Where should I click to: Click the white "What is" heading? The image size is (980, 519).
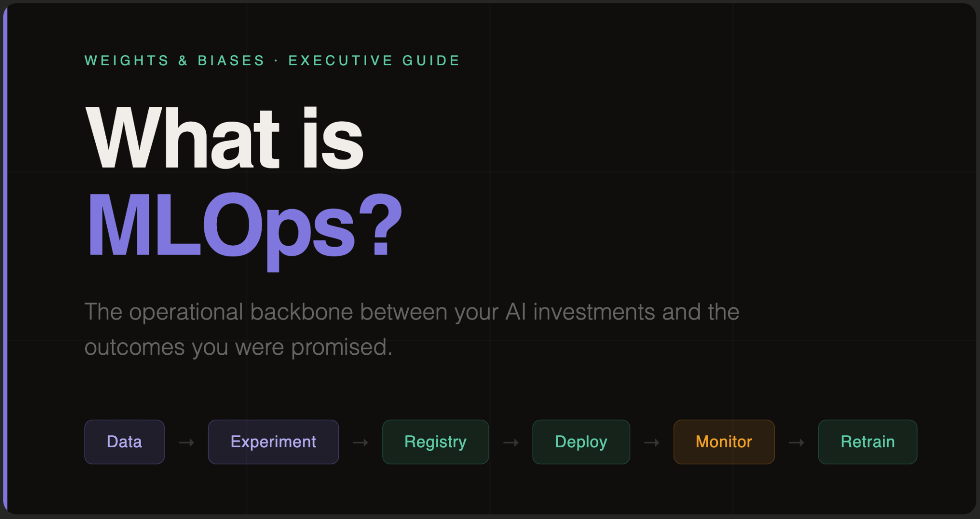point(225,139)
